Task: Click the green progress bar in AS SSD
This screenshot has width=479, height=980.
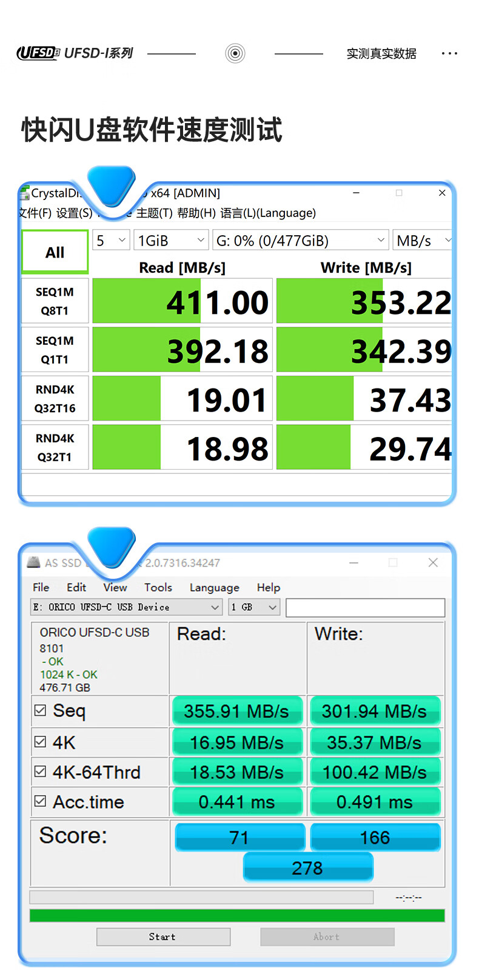Action: pos(237,915)
